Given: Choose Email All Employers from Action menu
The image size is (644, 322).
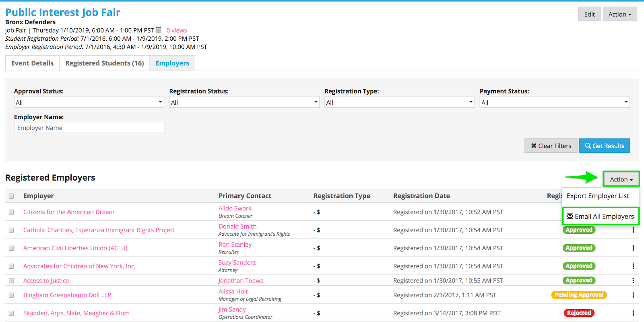Looking at the screenshot, I should (x=600, y=216).
